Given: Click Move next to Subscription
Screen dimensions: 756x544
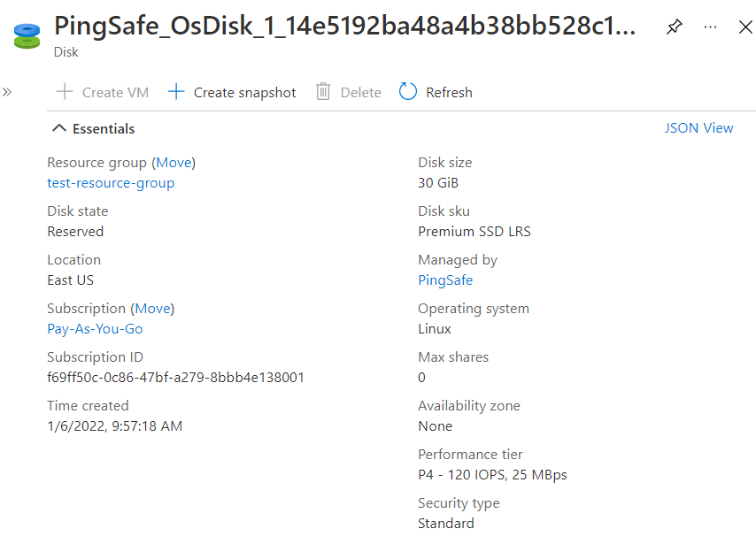Looking at the screenshot, I should [152, 309].
